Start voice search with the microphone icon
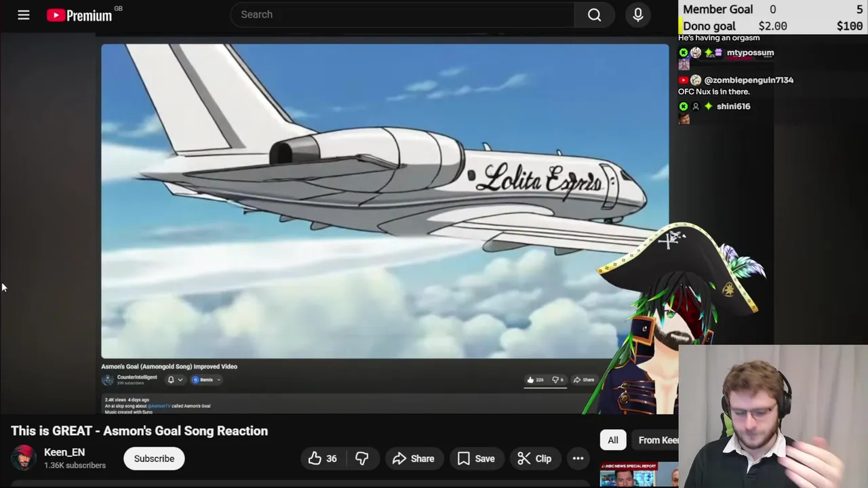868x488 pixels. tap(638, 14)
